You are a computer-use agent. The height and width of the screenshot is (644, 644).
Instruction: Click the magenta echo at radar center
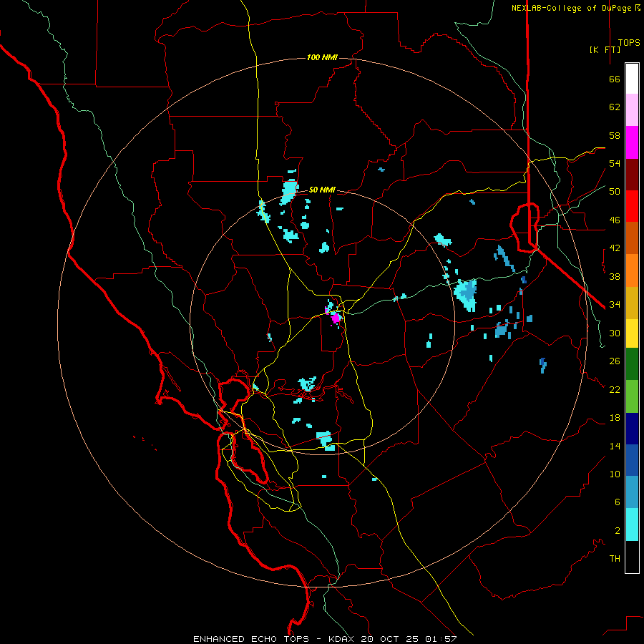[x=336, y=318]
